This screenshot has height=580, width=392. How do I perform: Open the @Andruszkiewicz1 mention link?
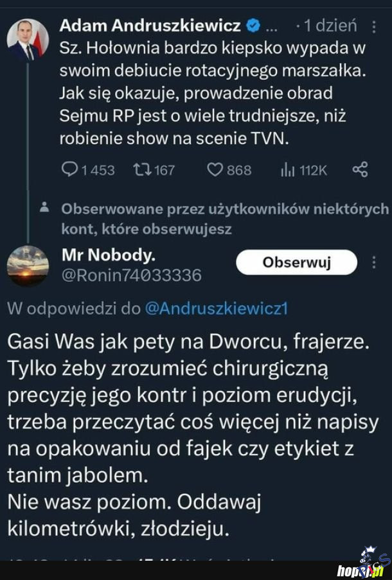[216, 308]
